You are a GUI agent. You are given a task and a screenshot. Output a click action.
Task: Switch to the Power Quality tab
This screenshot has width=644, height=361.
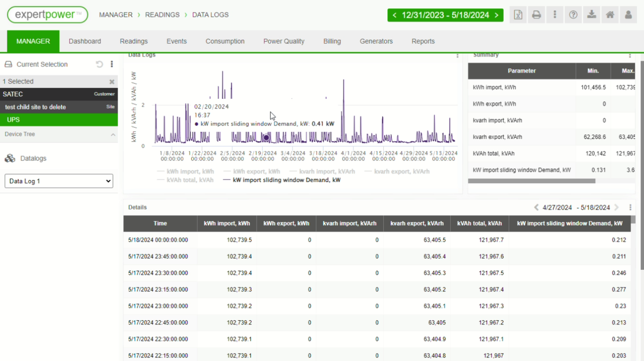(284, 41)
